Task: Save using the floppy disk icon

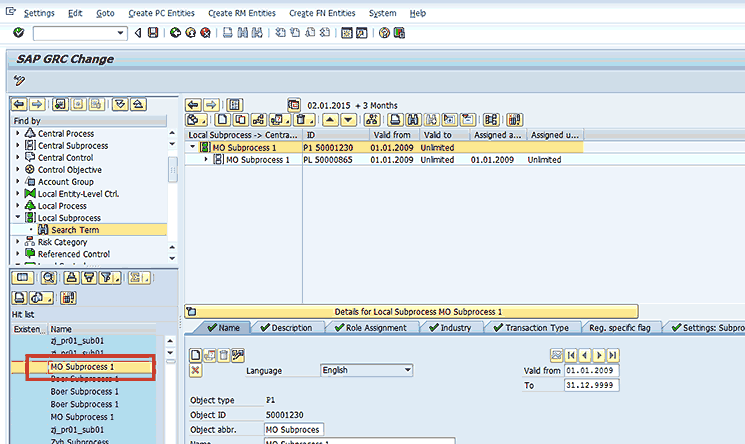Action: tap(153, 33)
